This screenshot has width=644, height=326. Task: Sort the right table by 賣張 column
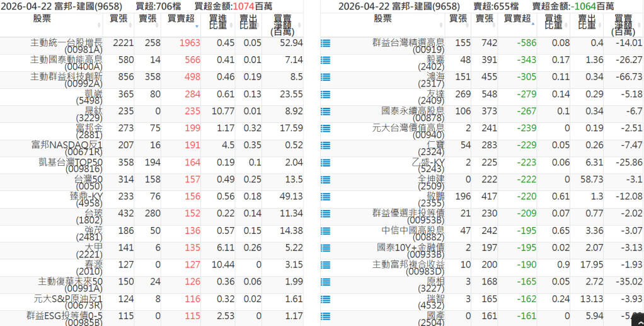(484, 19)
